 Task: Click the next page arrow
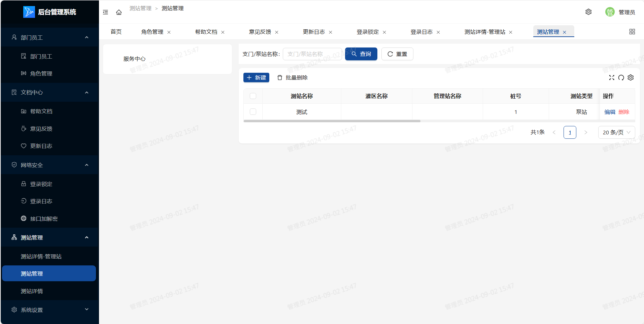coord(586,132)
